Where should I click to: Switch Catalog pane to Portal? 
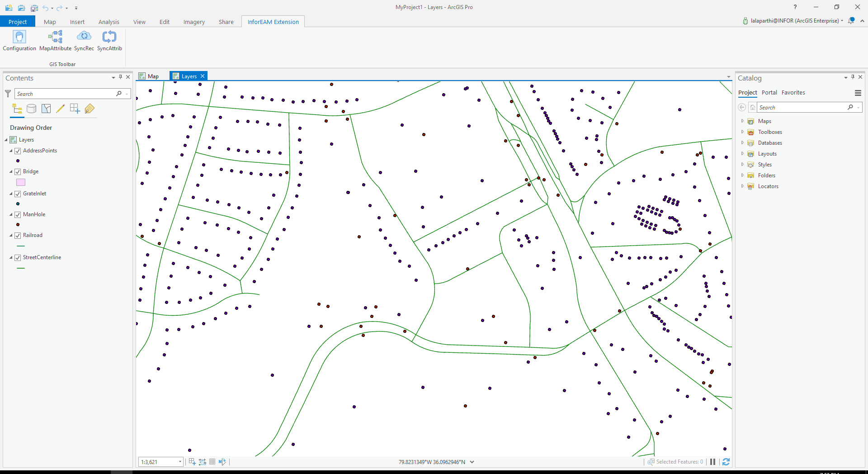[x=769, y=92]
